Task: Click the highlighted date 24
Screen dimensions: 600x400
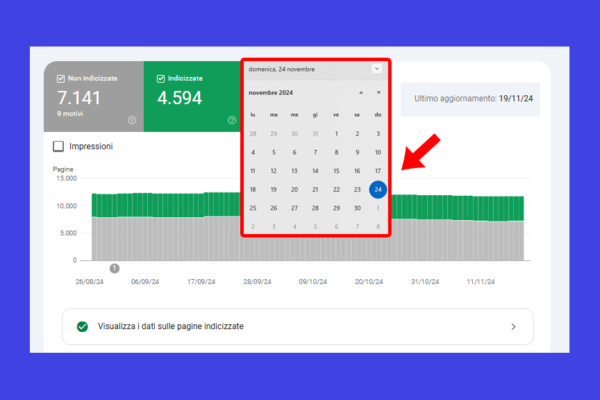Action: [x=378, y=189]
